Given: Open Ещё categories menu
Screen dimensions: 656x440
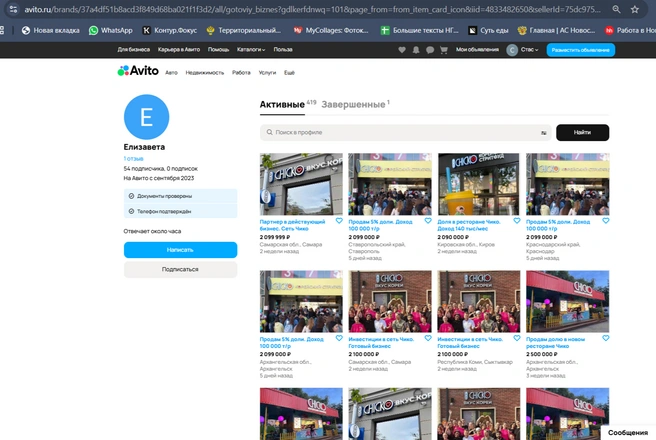Looking at the screenshot, I should (x=289, y=73).
